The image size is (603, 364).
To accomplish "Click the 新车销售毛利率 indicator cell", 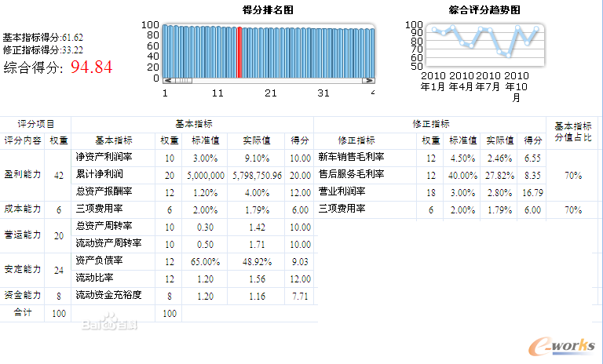I will tap(350, 157).
